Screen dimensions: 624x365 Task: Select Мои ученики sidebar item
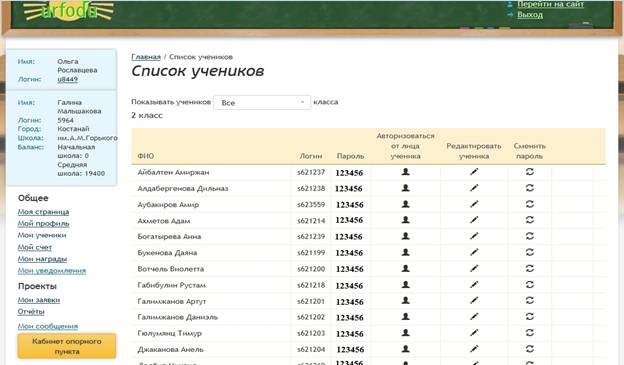(42, 235)
